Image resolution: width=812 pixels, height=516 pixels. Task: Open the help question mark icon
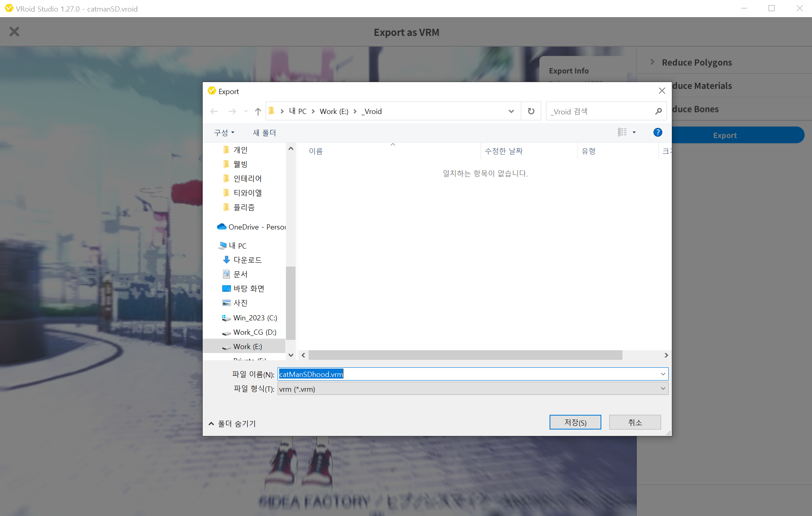[x=657, y=132]
